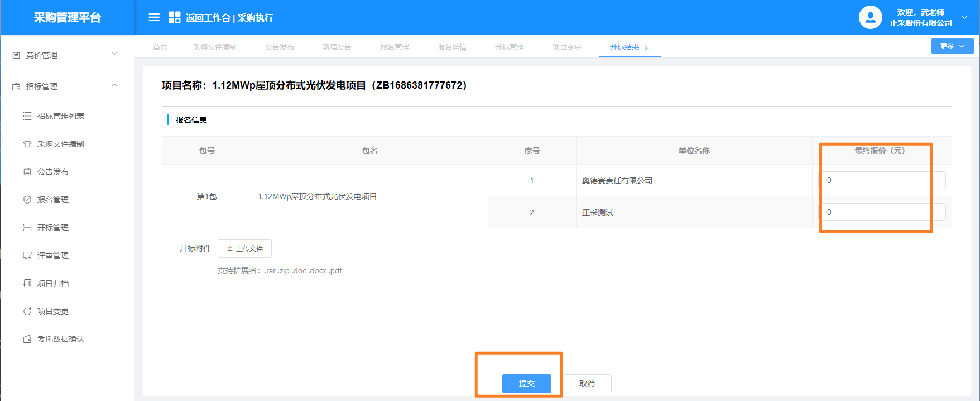Viewport: 980px width, 401px height.
Task: Open the 更多 tabs dropdown
Action: coord(952,46)
